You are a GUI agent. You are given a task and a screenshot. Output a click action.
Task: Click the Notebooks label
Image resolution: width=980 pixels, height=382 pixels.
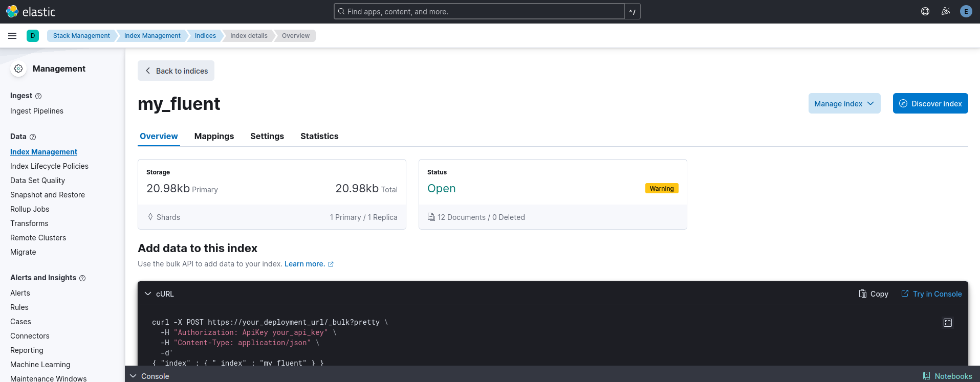click(953, 376)
